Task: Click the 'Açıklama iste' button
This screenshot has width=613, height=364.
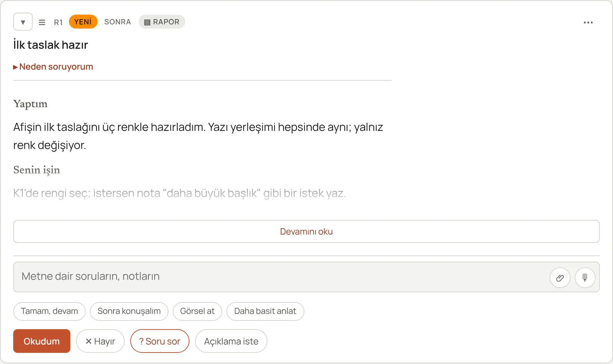Action: pyautogui.click(x=231, y=341)
